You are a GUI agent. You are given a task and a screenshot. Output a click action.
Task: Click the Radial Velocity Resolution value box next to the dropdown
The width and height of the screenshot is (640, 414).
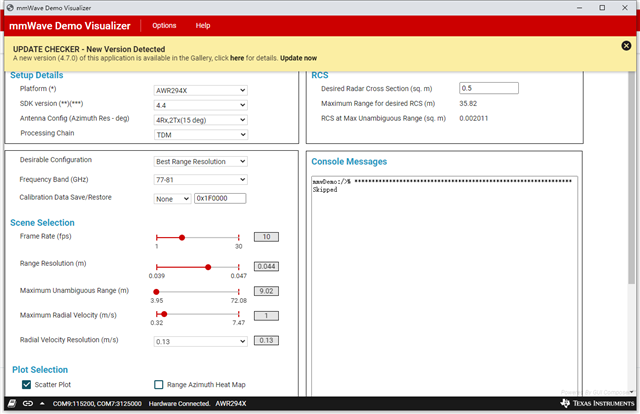pyautogui.click(x=267, y=340)
